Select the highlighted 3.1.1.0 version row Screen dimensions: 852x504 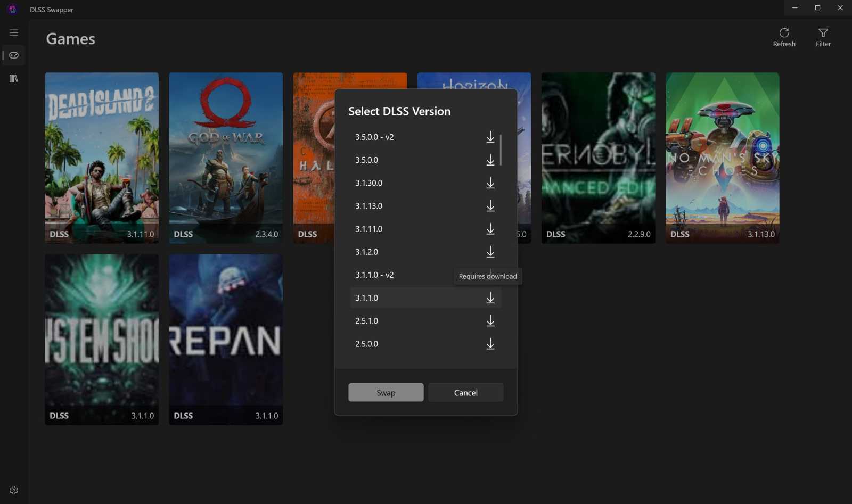[x=425, y=298]
